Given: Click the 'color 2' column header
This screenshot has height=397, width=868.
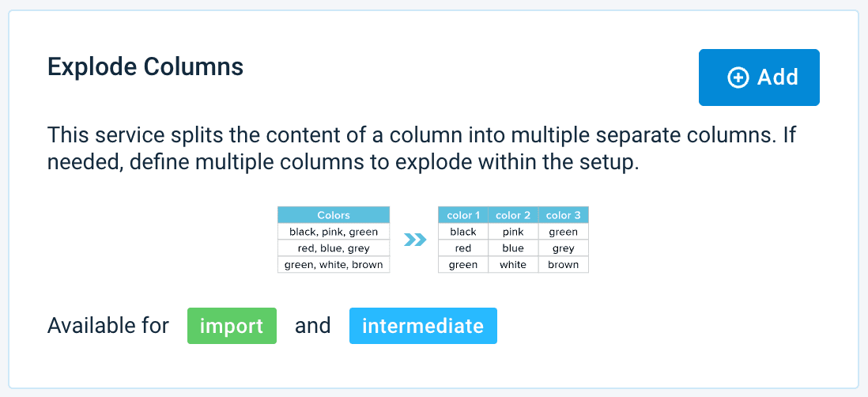Looking at the screenshot, I should 513,215.
